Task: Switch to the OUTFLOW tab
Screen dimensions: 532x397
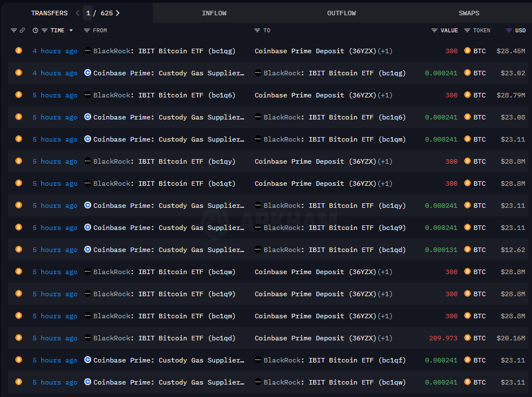Action: point(341,13)
